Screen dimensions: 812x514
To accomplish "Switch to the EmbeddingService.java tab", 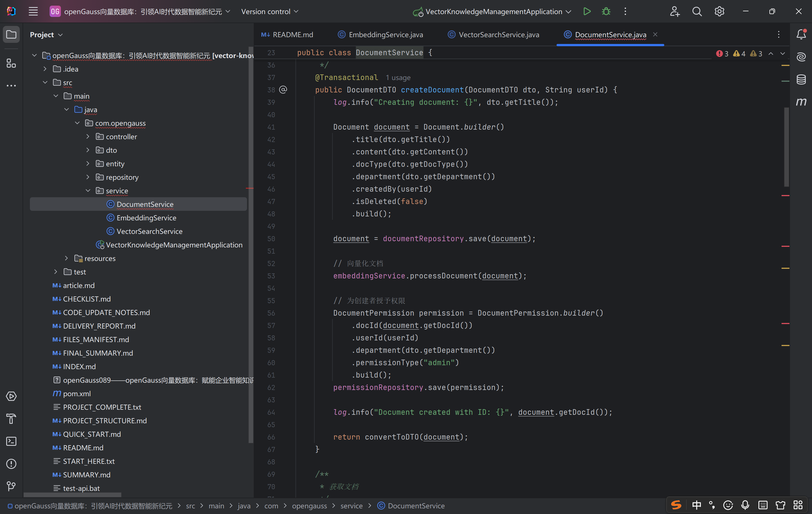I will (x=385, y=35).
